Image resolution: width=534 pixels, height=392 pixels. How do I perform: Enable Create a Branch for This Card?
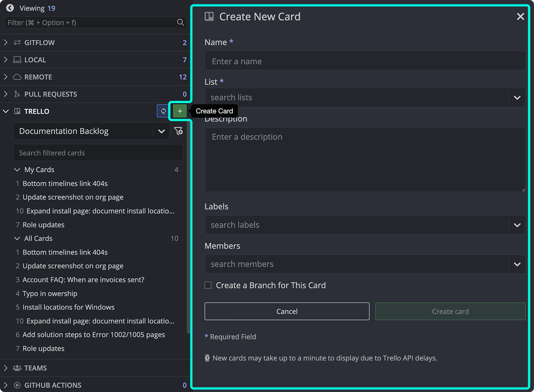click(208, 285)
